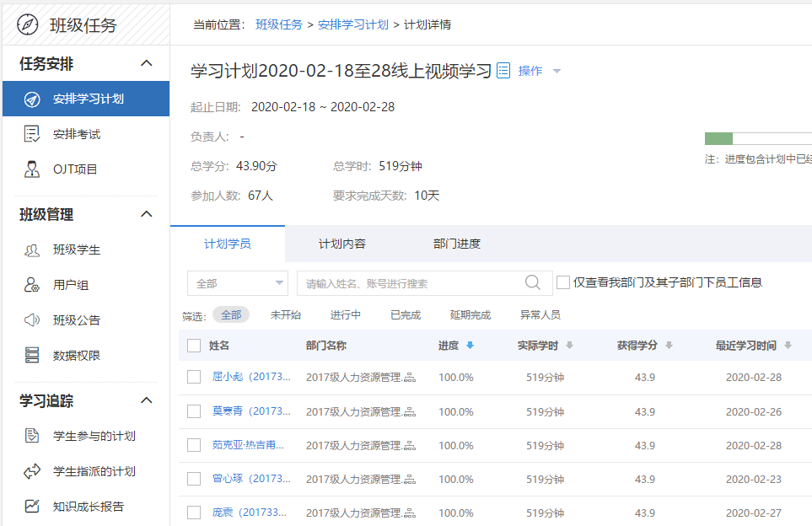Check the select-all checkbox in 姓名 header
The image size is (812, 526).
pyautogui.click(x=194, y=346)
